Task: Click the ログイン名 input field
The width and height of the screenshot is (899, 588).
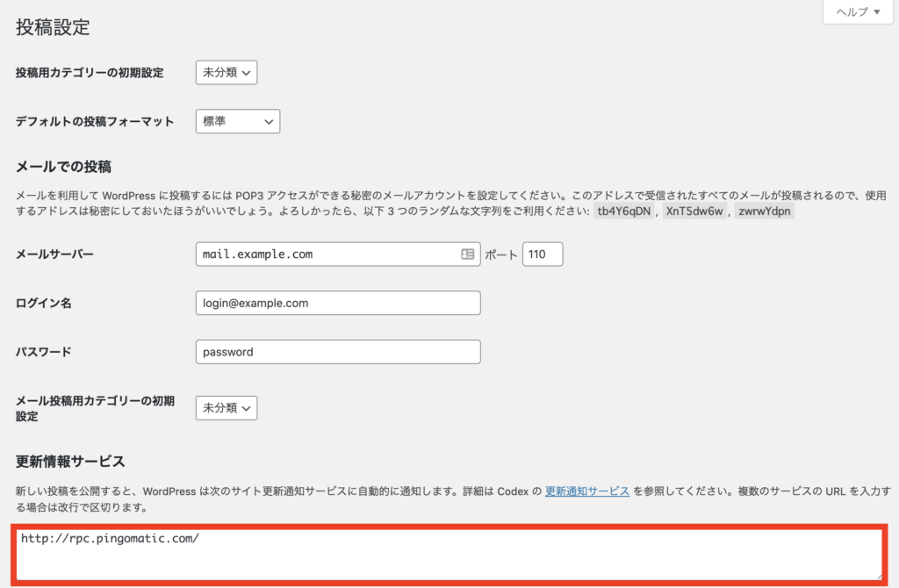Action: 338,303
